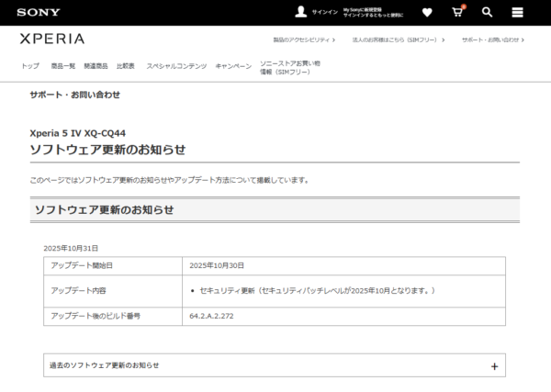Select the 比較表 menu item
The width and height of the screenshot is (551, 392).
[126, 66]
